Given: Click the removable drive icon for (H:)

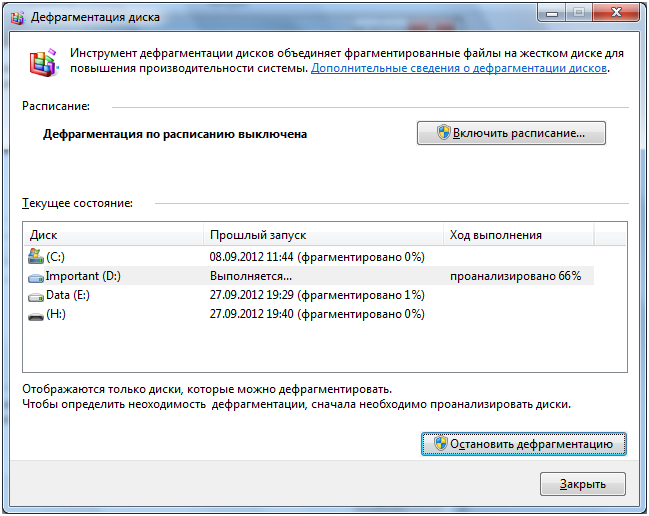Looking at the screenshot, I should tap(37, 314).
